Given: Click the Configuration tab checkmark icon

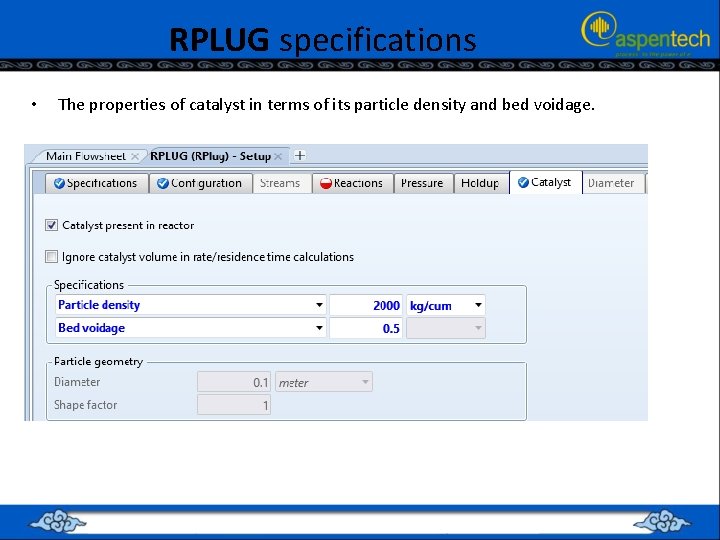Looking at the screenshot, I should [x=163, y=183].
